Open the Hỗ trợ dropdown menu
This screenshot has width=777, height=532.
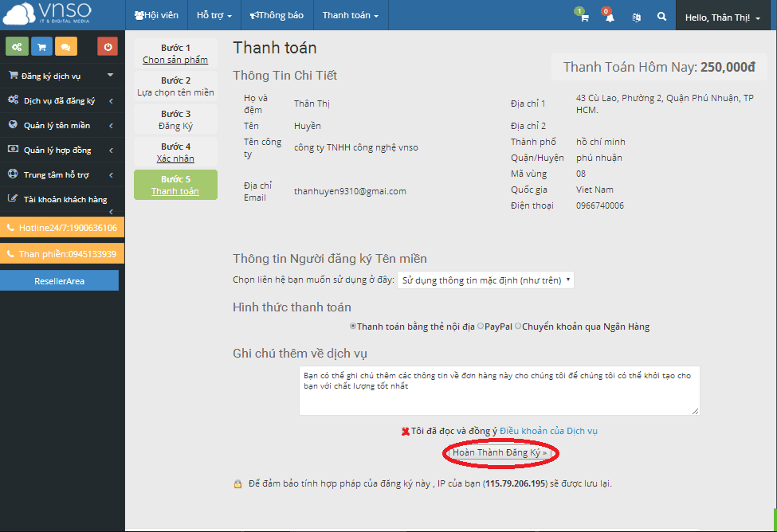(x=214, y=15)
